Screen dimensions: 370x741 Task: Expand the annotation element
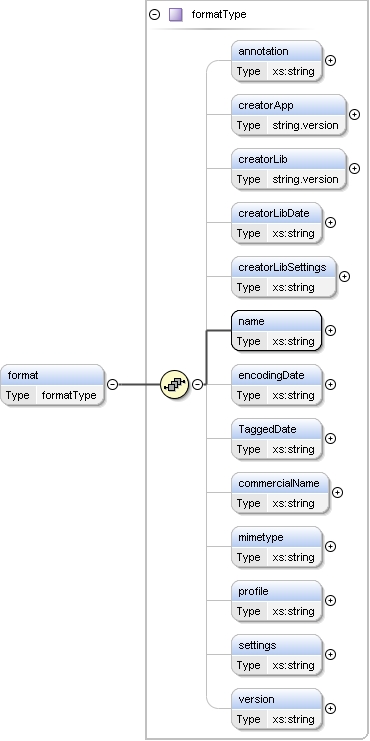coord(331,60)
